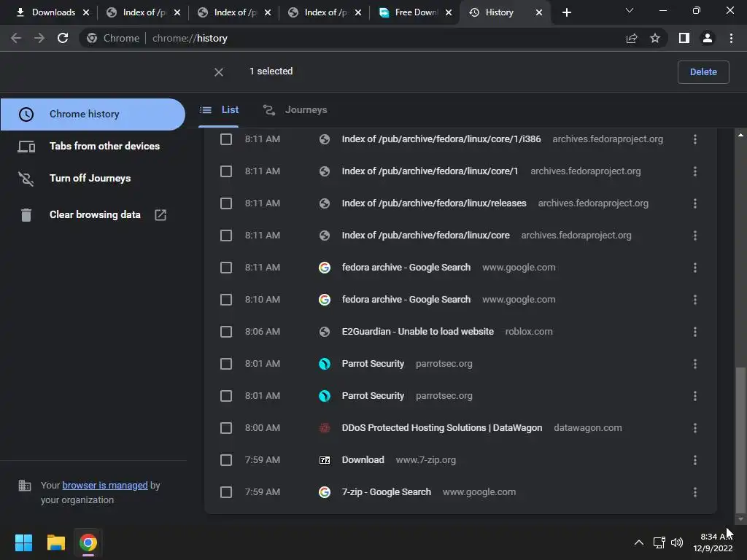Open actions menu for core/1/i386 entry
This screenshot has height=560, width=747.
pos(695,139)
